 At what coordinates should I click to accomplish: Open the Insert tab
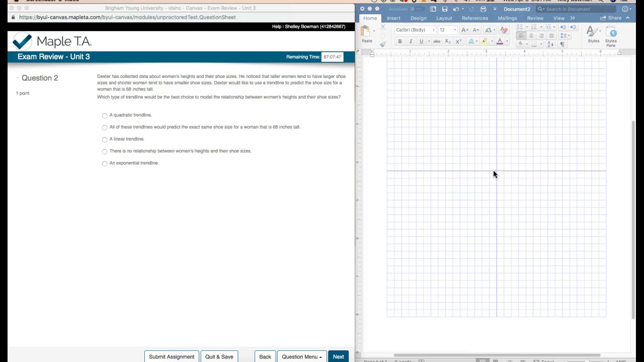pos(394,18)
